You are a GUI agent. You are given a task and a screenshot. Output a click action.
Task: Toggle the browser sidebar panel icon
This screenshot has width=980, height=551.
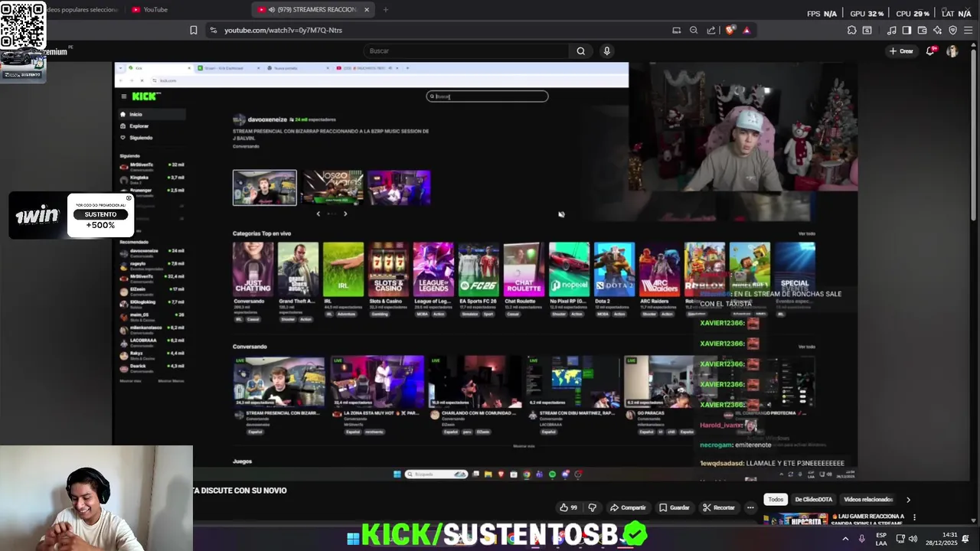point(906,30)
